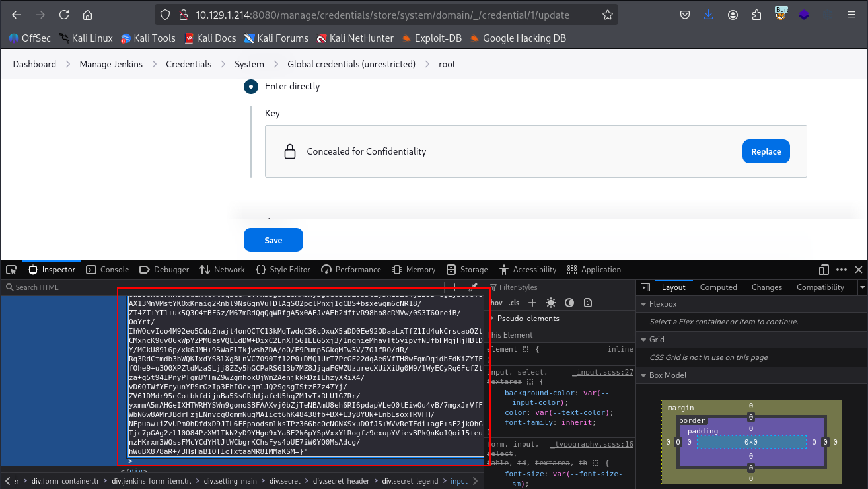Click the eyedropper color picker icon
The width and height of the screenshot is (868, 489).
tap(473, 287)
